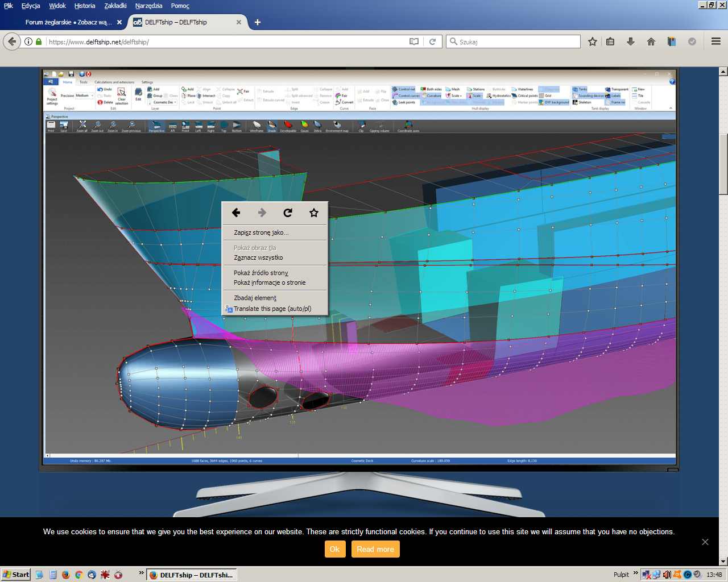Click Reload icon in the context menu
The height and width of the screenshot is (582, 728).
pyautogui.click(x=288, y=213)
